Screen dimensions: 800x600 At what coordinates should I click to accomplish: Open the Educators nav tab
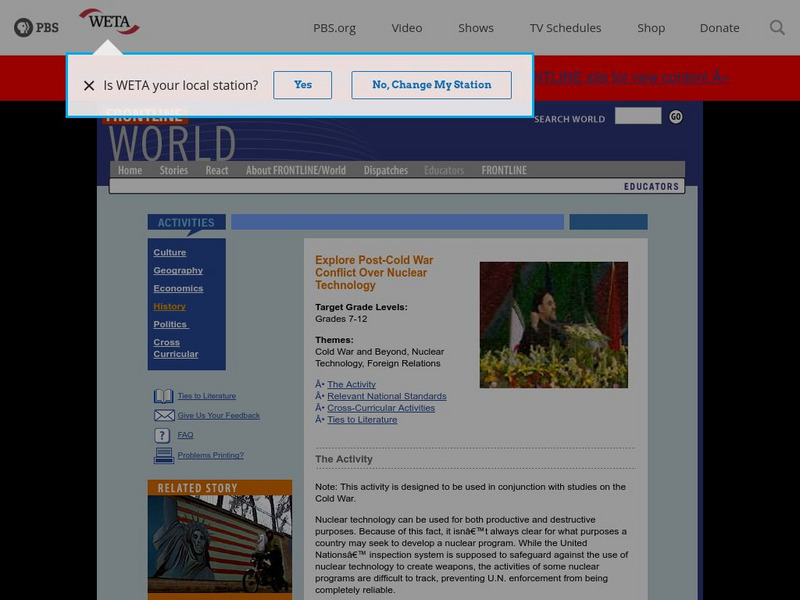(x=444, y=170)
